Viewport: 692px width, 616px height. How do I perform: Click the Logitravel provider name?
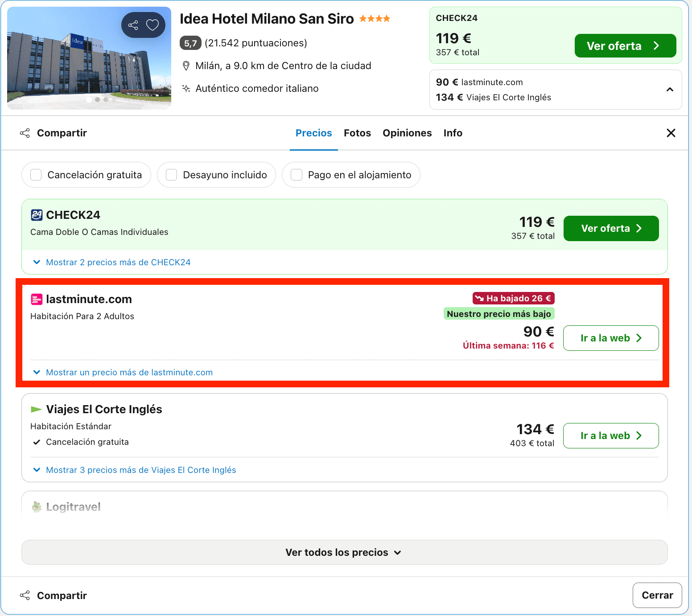73,507
